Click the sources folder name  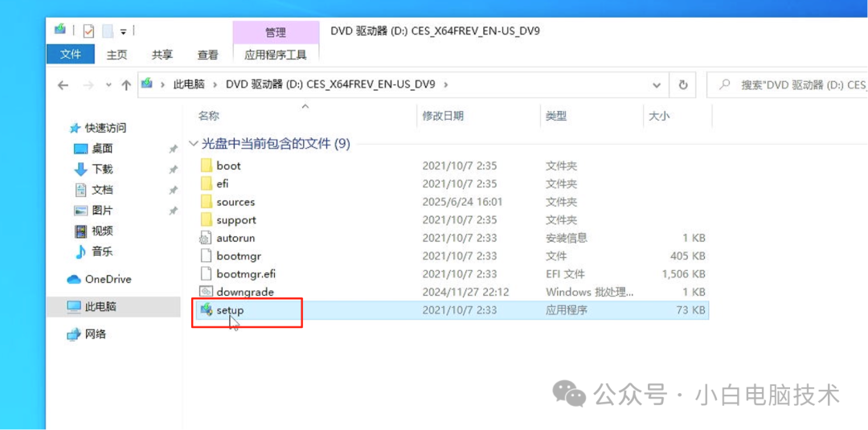[235, 202]
